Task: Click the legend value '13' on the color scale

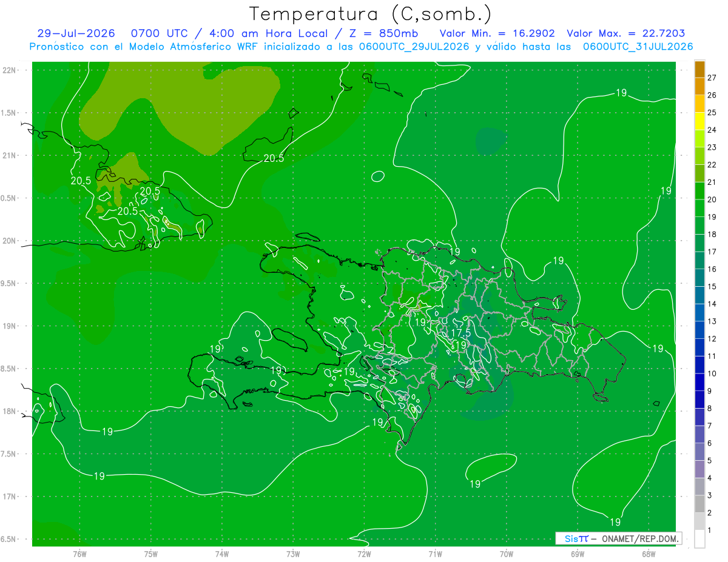Action: point(712,321)
